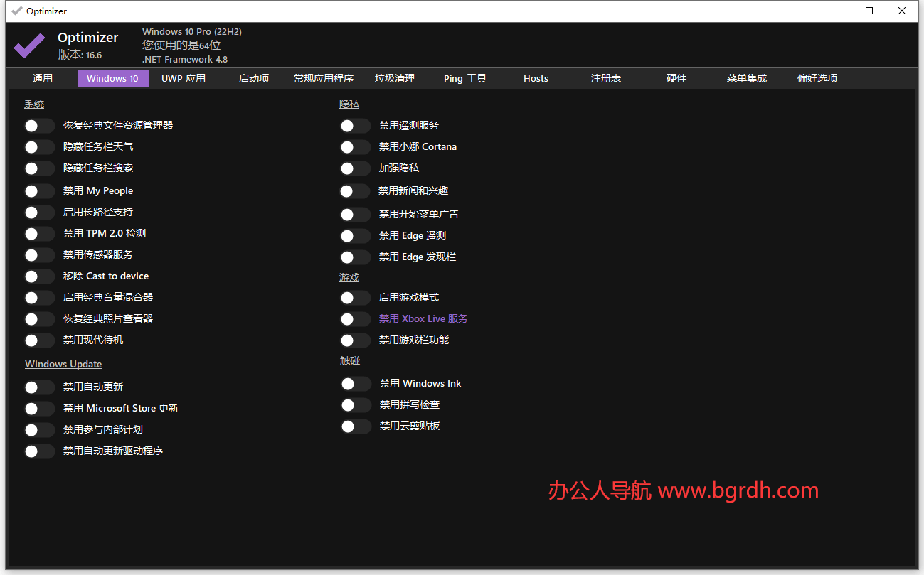Enable the 禁用 Windows Ink toggle
Image resolution: width=924 pixels, height=575 pixels.
(356, 384)
